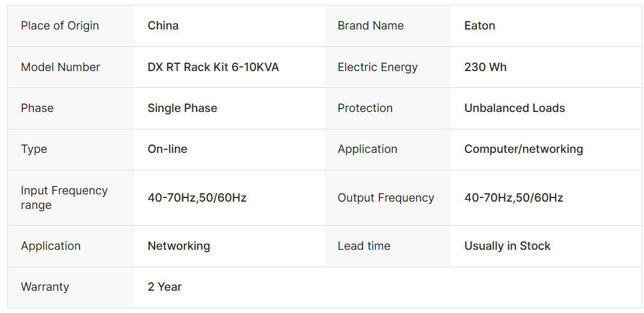Select the 2 Year warranty value
This screenshot has height=313, width=644.
[x=164, y=287]
